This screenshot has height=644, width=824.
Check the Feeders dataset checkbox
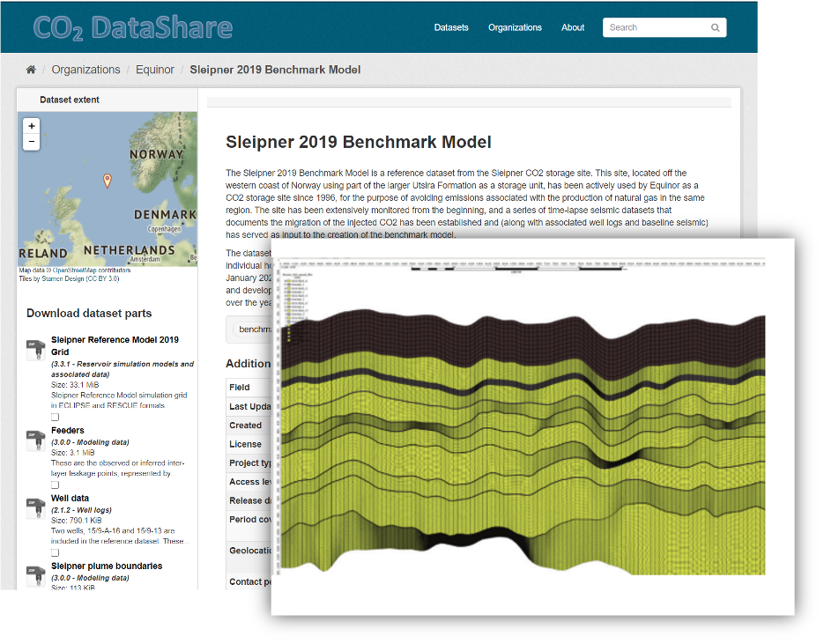(x=55, y=485)
